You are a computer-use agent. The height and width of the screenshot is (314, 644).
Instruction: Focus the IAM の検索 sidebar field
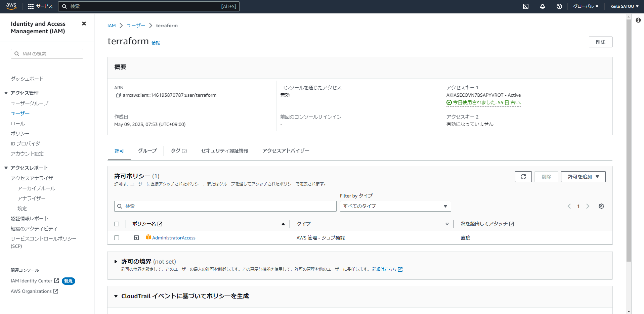47,54
